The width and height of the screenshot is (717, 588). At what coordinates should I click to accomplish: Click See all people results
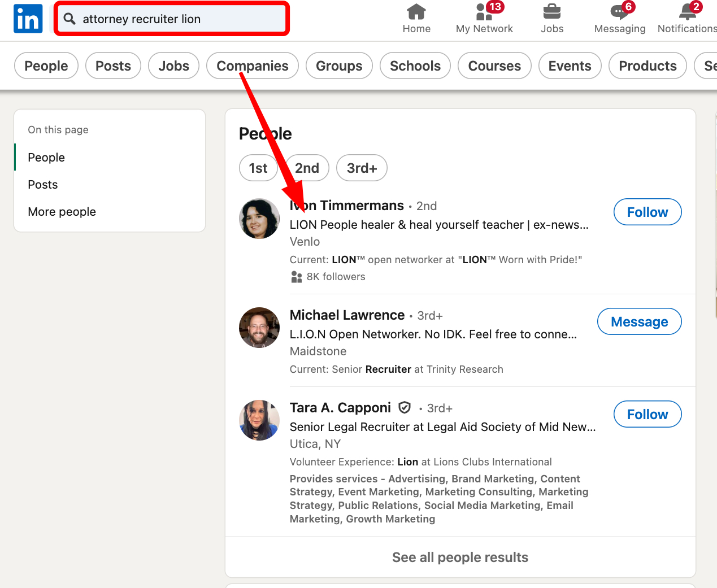point(460,557)
